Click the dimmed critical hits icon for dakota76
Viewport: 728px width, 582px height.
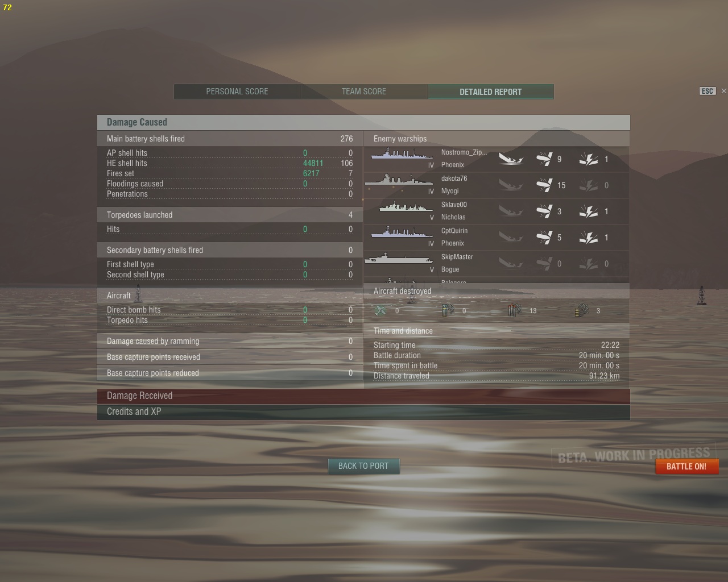click(589, 185)
